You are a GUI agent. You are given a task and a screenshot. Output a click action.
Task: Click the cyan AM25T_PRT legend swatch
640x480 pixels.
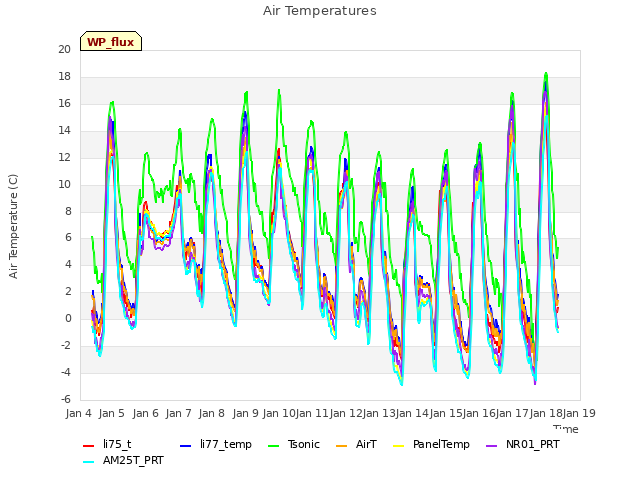(x=88, y=462)
